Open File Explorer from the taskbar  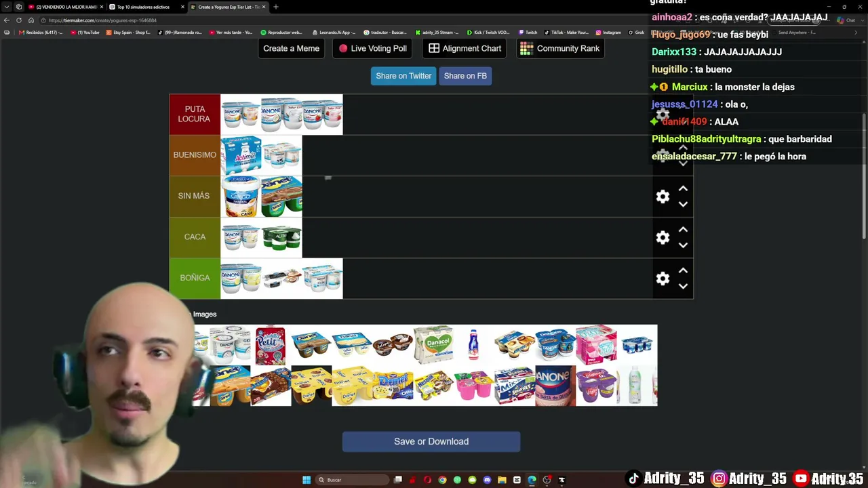pos(502,480)
